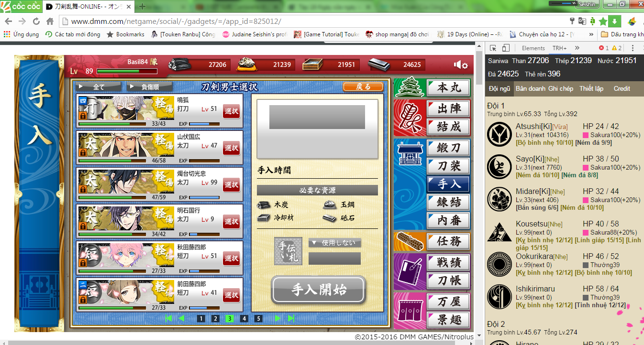This screenshot has width=644, height=345.
Task: Click Ishikirimaru's crest icon
Action: pyautogui.click(x=499, y=297)
